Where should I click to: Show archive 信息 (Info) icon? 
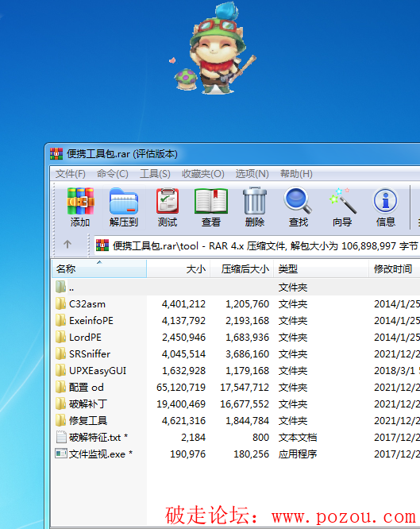pyautogui.click(x=386, y=207)
